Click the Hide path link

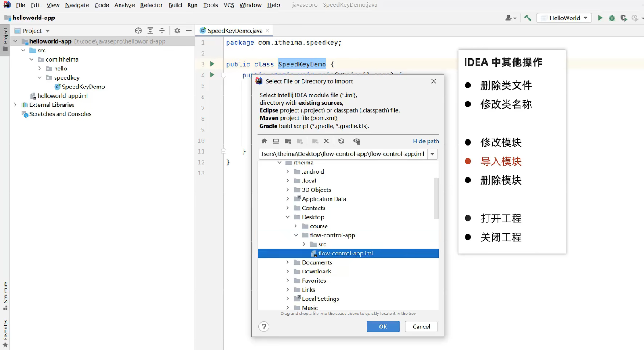426,141
